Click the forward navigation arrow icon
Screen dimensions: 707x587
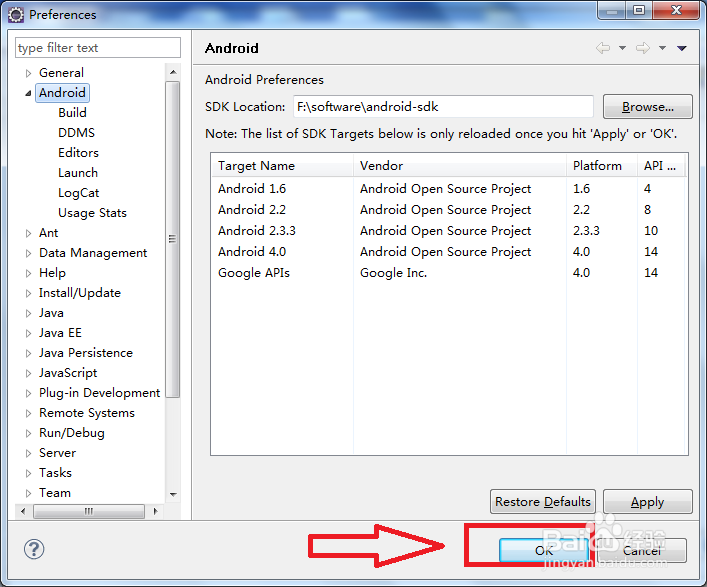click(643, 48)
